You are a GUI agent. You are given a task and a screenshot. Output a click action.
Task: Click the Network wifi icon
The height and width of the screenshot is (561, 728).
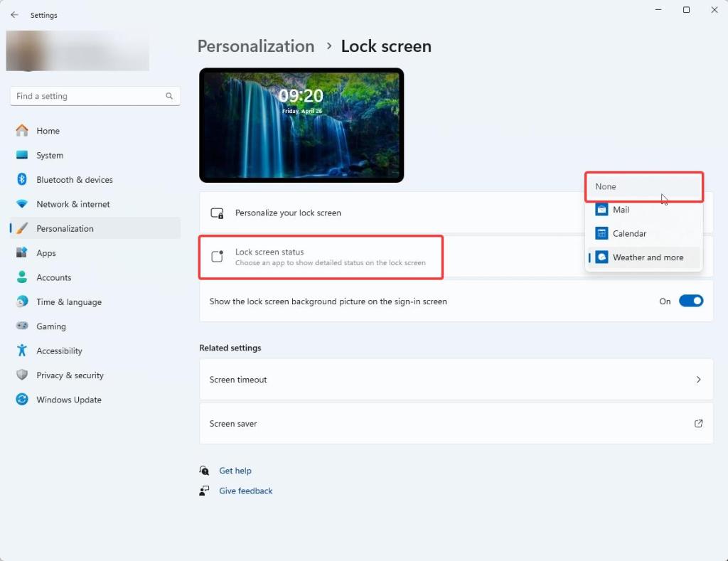pyautogui.click(x=22, y=204)
